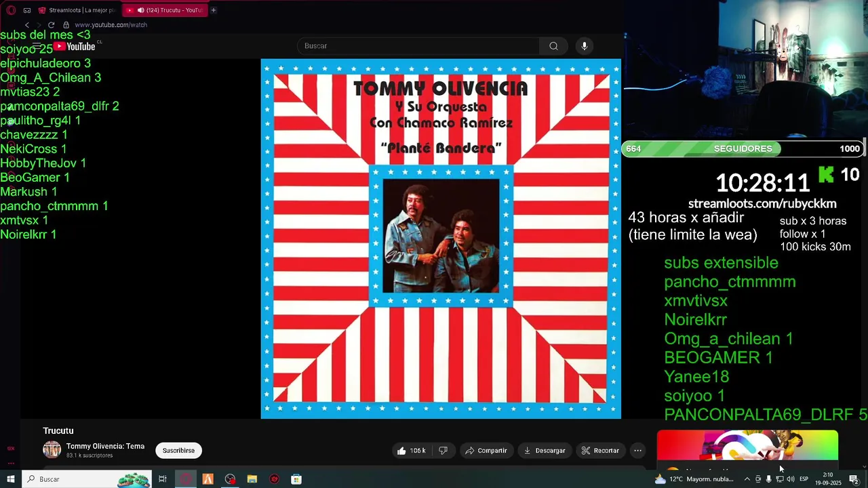
Task: Open Microsoft Store from the taskbar
Action: click(296, 479)
